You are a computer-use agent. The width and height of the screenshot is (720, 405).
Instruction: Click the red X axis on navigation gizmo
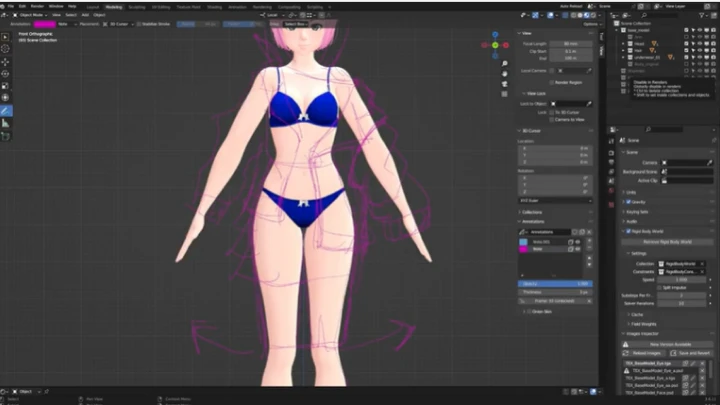point(506,45)
